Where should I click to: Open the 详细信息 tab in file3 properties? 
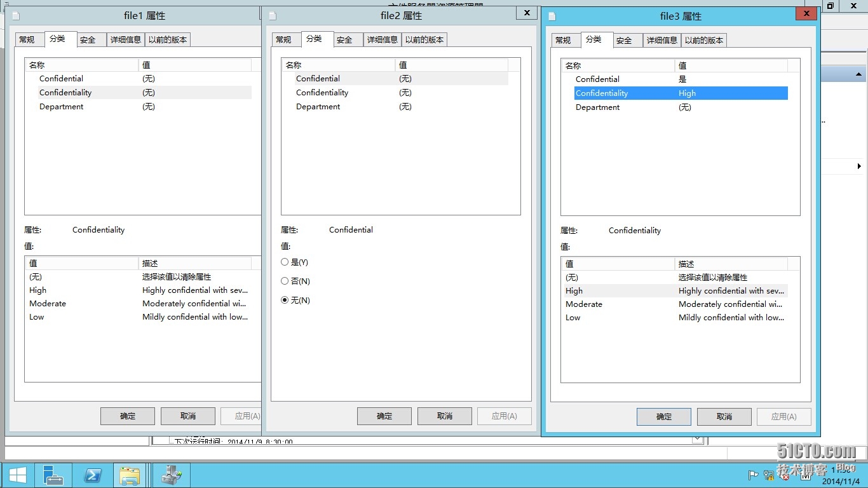click(662, 40)
